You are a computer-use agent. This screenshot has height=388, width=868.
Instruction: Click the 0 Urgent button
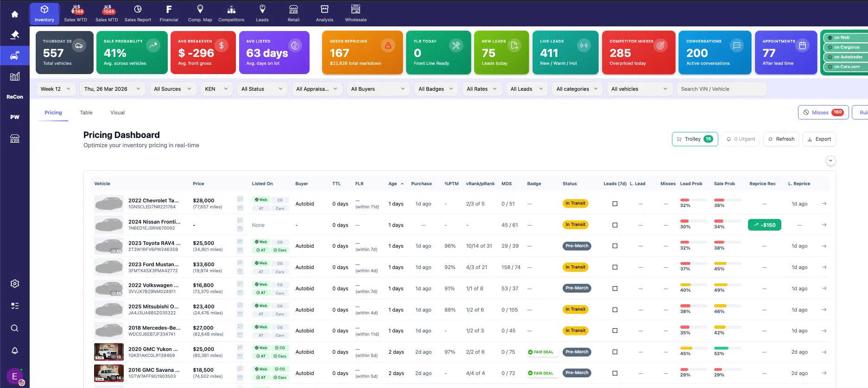[741, 139]
